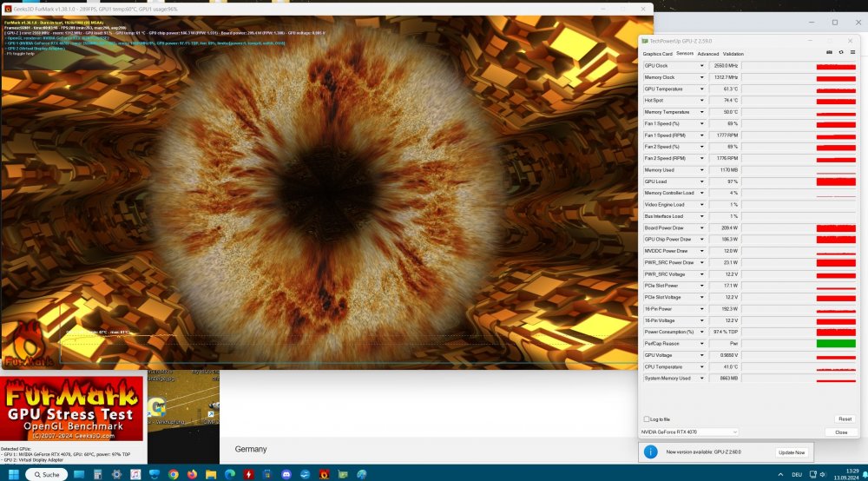This screenshot has width=868, height=481.
Task: Click the DEU language indicator
Action: 797,474
